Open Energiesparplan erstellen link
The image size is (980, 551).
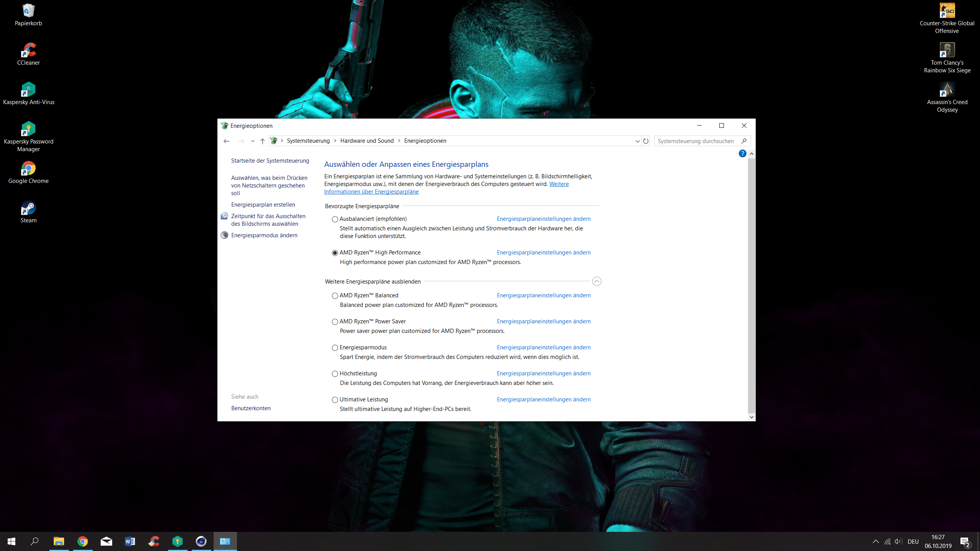pos(263,205)
